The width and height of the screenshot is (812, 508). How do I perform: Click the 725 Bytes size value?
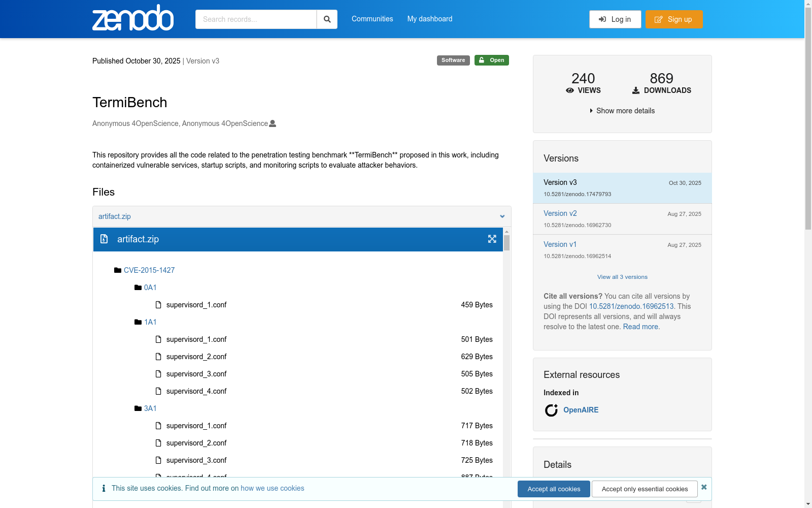click(x=477, y=460)
